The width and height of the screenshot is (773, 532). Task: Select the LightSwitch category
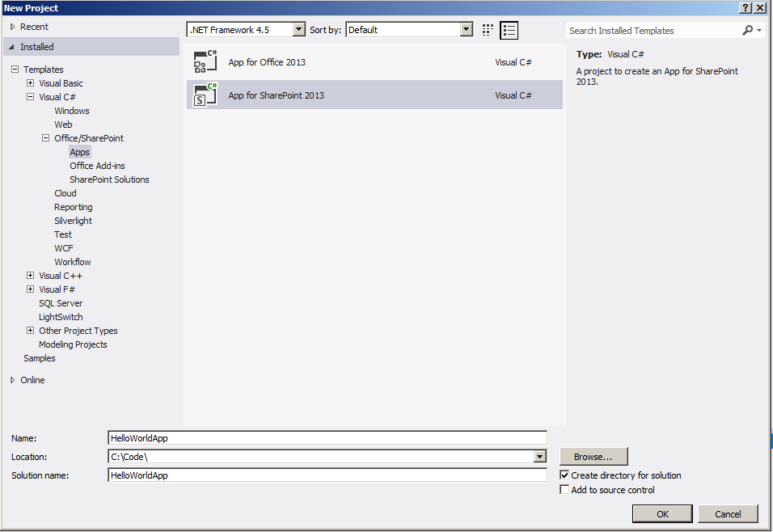click(61, 317)
